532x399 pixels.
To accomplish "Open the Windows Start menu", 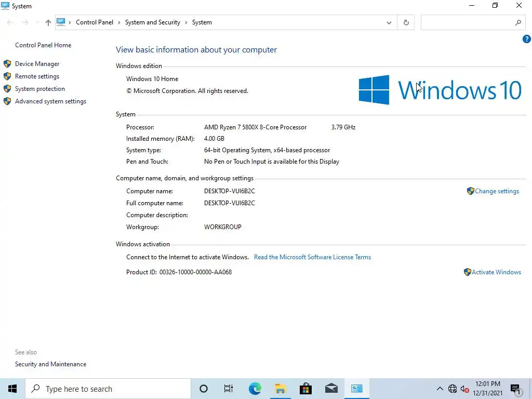I will 12,389.
